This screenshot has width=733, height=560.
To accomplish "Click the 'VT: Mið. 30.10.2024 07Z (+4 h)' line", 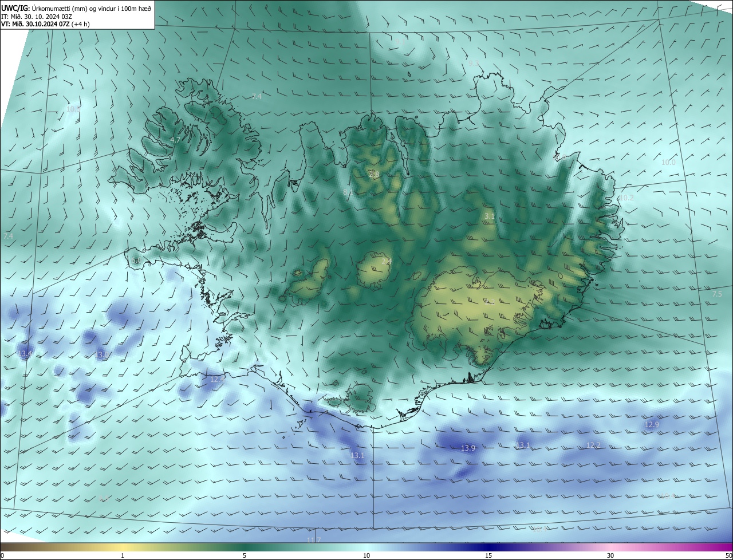I will click(45, 24).
